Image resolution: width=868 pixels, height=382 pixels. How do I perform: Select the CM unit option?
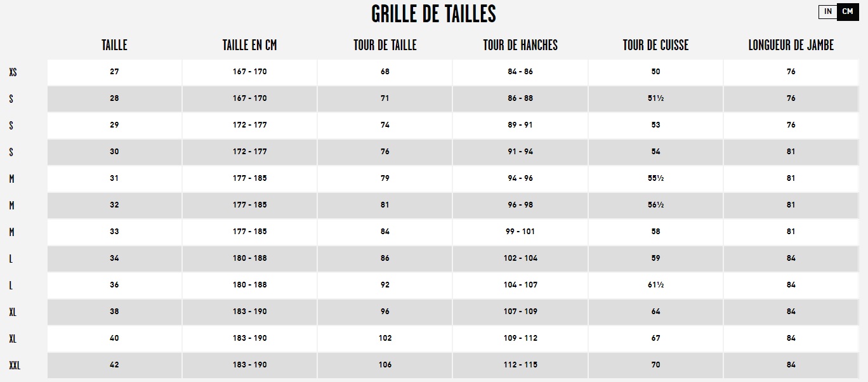(x=848, y=12)
